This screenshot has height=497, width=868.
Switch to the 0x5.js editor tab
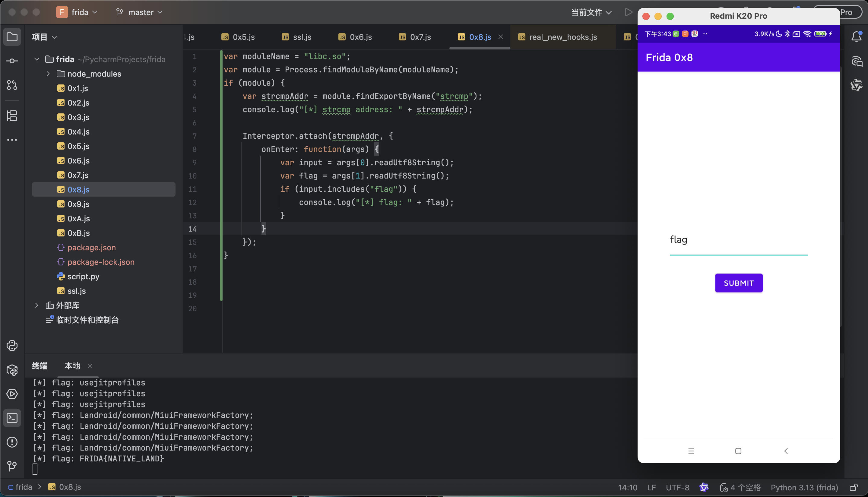pyautogui.click(x=238, y=37)
